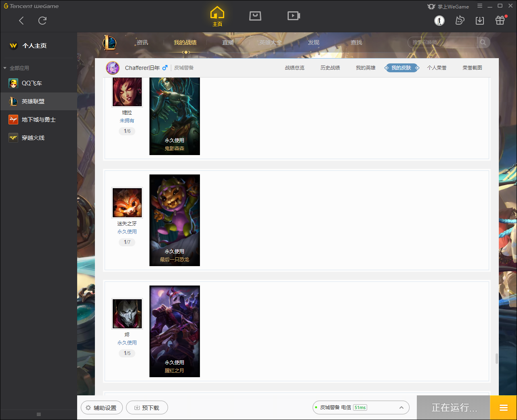Click the 烬 champion portrait

coord(127,314)
